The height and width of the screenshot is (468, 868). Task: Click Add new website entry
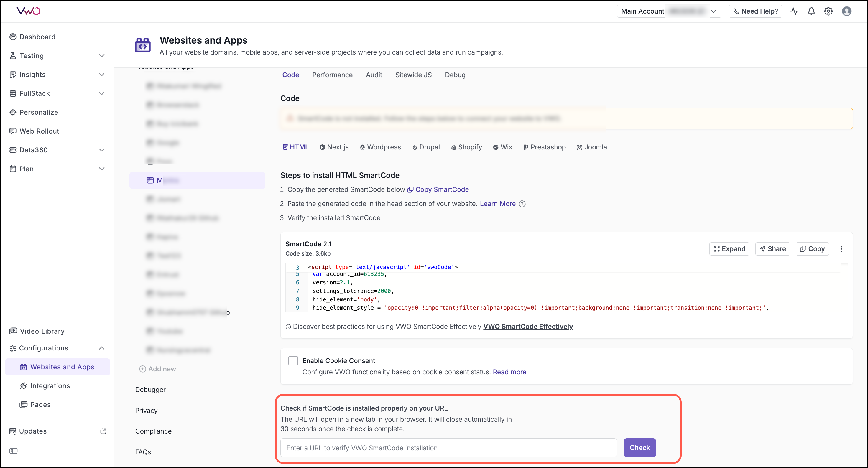[157, 369]
